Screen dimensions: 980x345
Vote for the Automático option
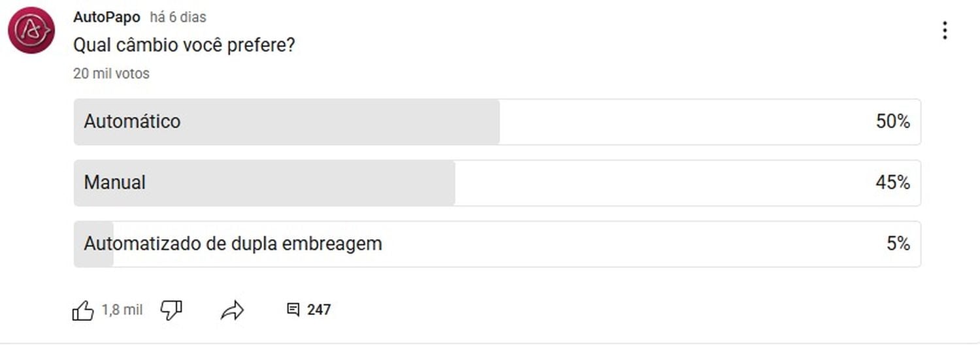pos(497,122)
